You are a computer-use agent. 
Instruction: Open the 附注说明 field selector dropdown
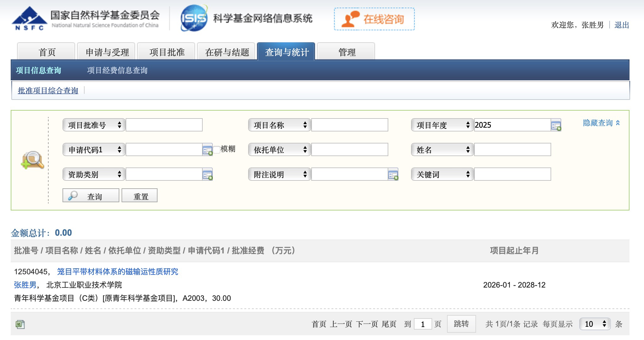click(280, 174)
